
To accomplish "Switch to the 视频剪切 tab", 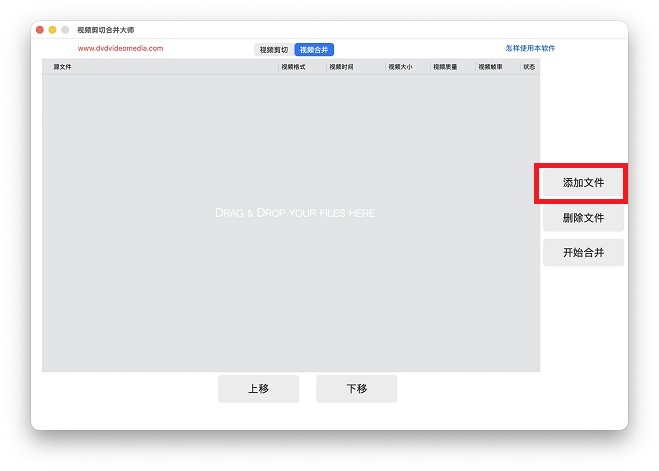I will tap(273, 49).
